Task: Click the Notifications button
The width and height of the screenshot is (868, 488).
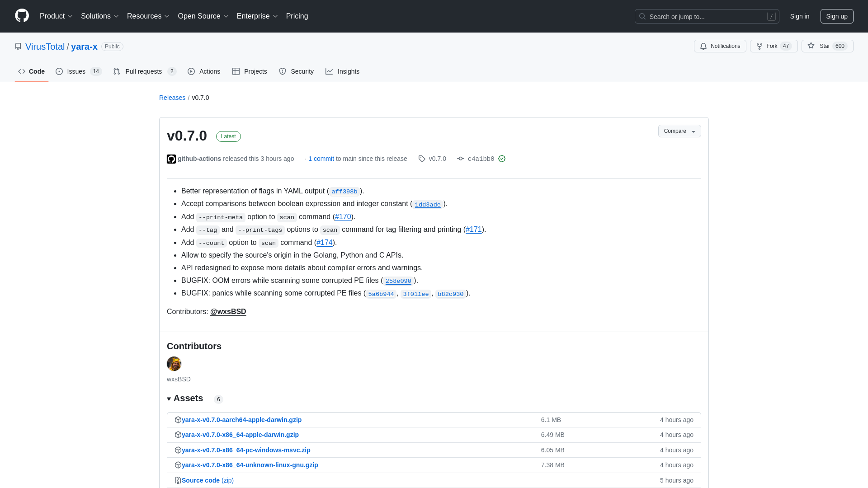Action: point(720,46)
